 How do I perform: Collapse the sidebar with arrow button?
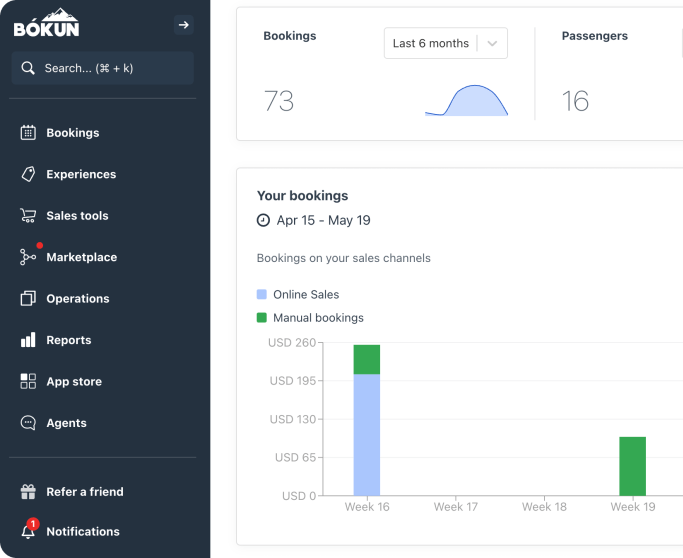pos(183,25)
